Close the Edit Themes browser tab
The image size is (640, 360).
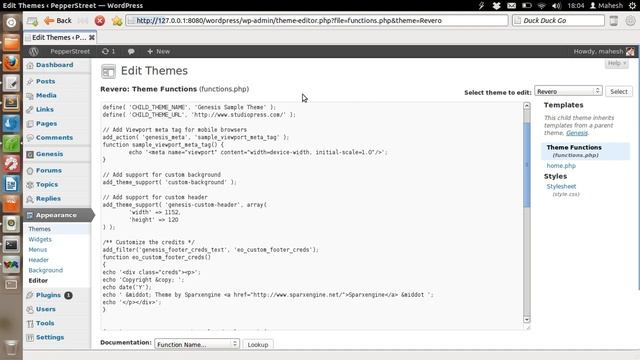coord(92,38)
